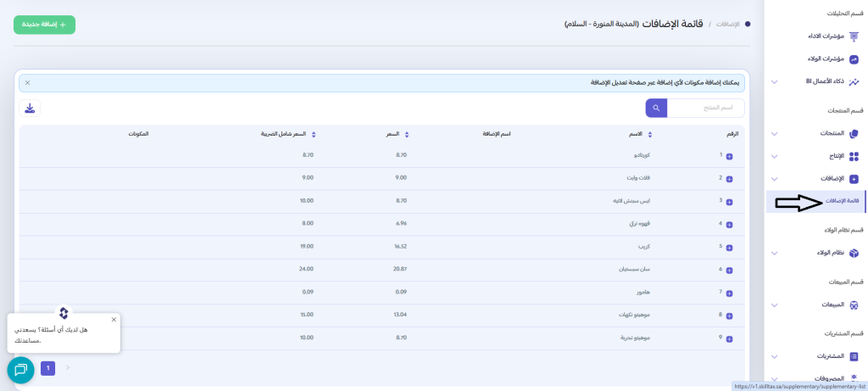Expand row 1 plus icon for كورتادو
Viewport: 868px width, 391px height.
[729, 156]
